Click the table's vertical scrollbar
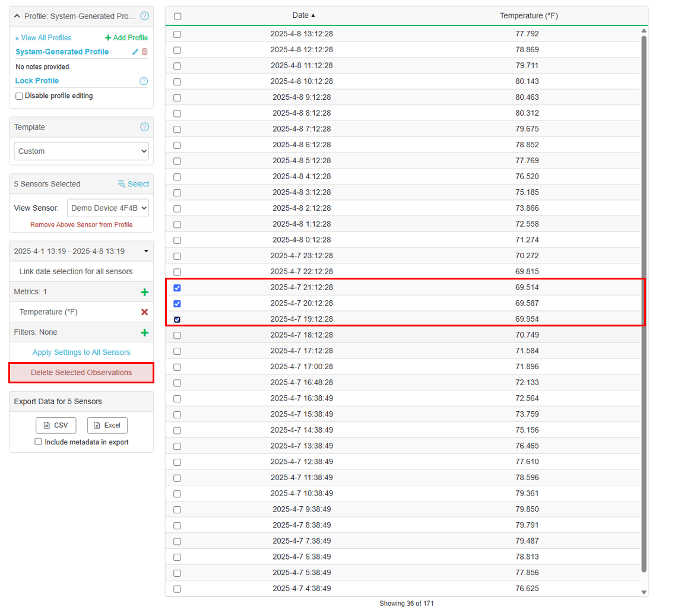The height and width of the screenshot is (616, 678). tap(644, 297)
